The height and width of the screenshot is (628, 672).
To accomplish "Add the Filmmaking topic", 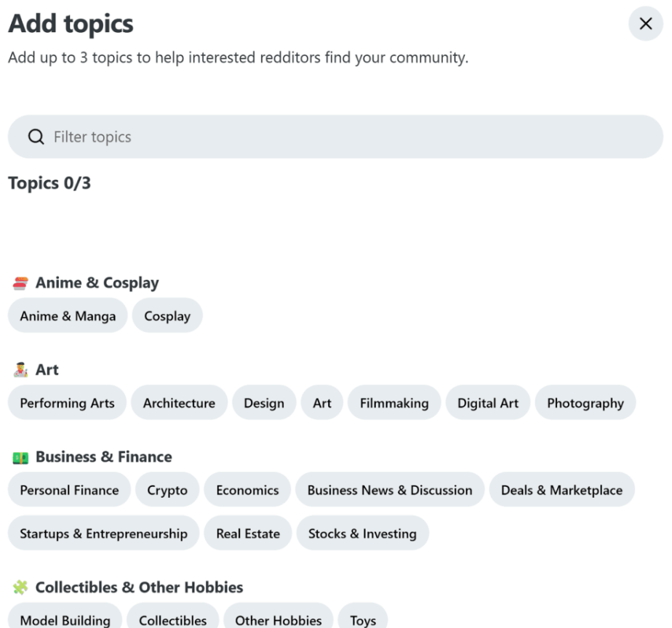I will coord(394,403).
